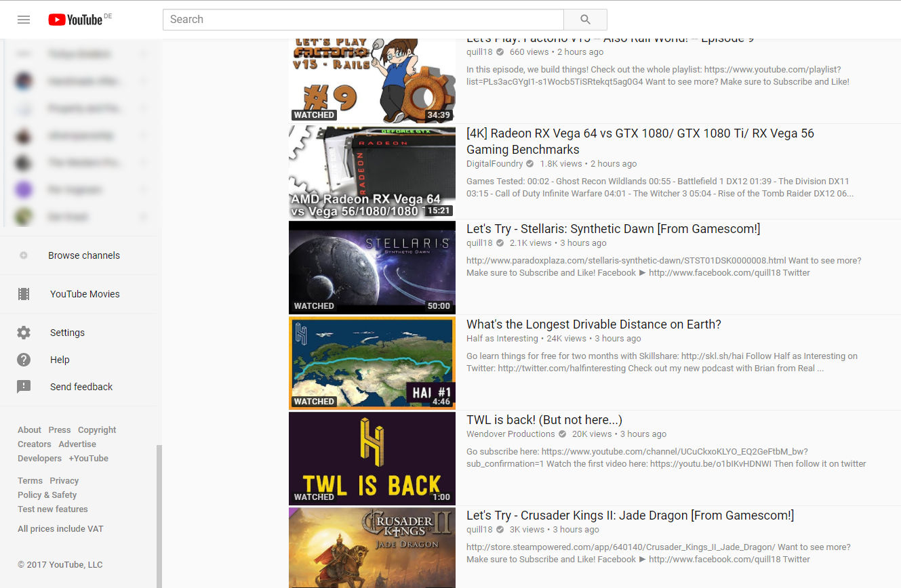The width and height of the screenshot is (901, 588).
Task: Visit quill18 channel under Factorio video
Action: click(479, 52)
